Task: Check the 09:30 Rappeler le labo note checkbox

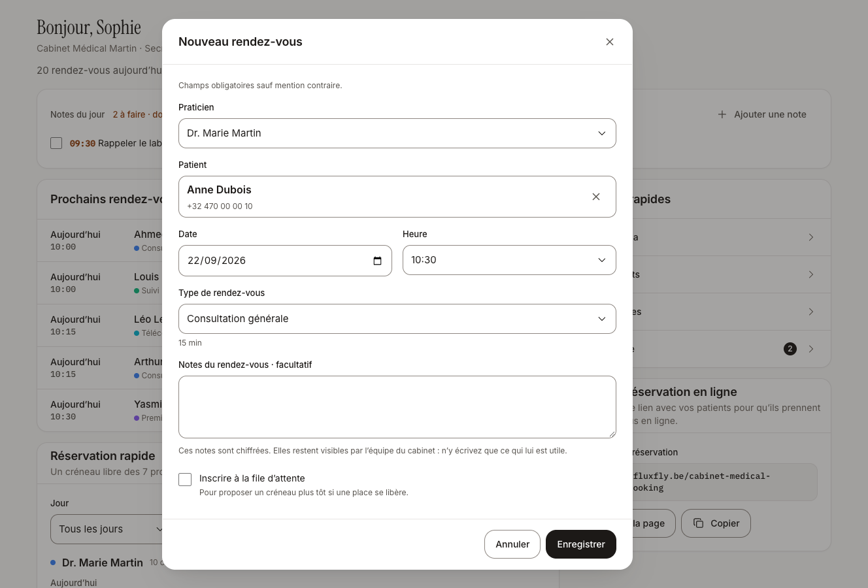Action: click(56, 143)
